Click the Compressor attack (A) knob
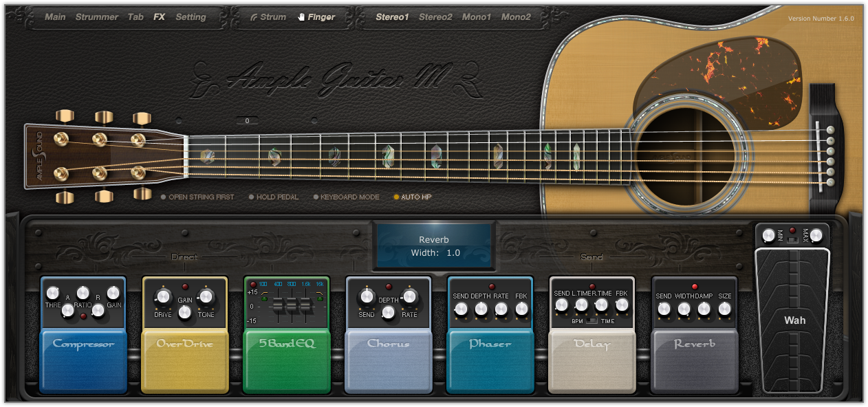 pos(67,311)
